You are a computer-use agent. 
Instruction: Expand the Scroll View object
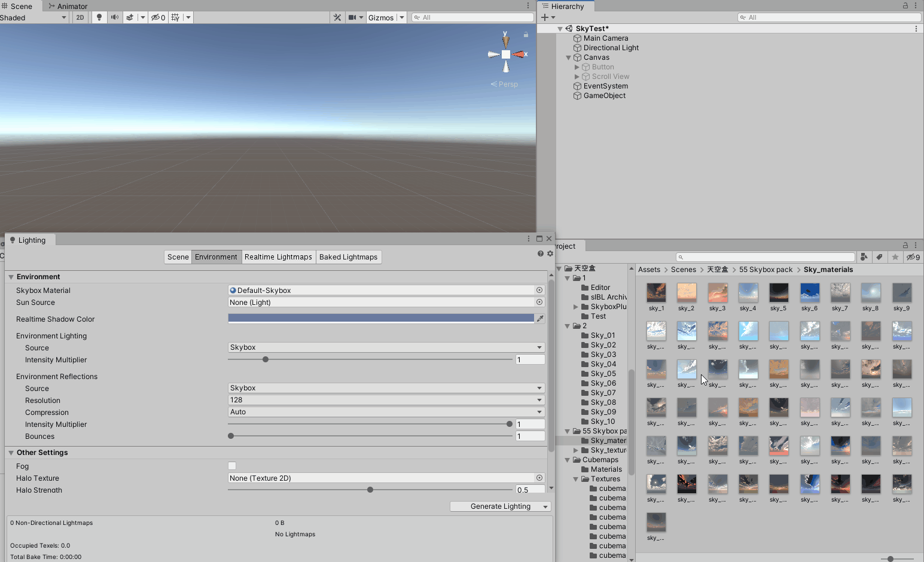click(577, 77)
